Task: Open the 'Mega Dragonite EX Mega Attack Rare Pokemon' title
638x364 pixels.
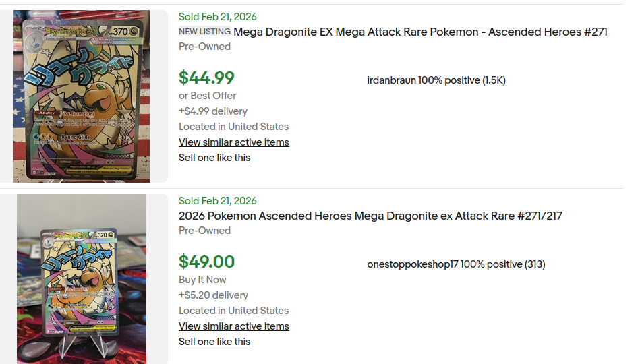Action: pyautogui.click(x=419, y=32)
